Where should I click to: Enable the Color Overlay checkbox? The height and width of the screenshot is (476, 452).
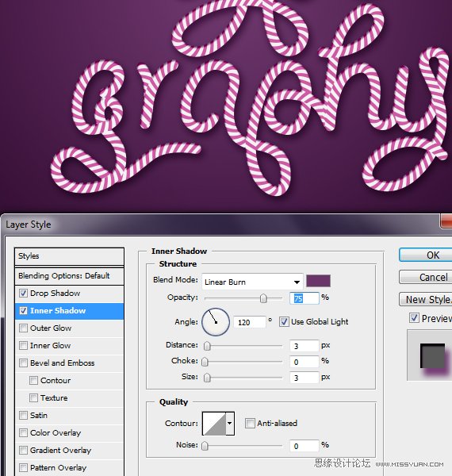coord(23,433)
